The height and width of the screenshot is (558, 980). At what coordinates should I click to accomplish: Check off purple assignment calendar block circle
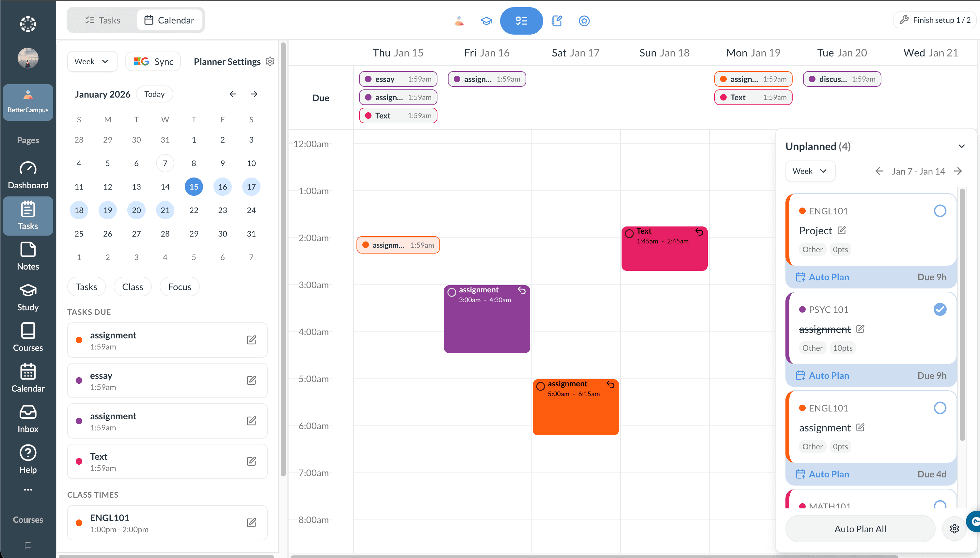[452, 292]
